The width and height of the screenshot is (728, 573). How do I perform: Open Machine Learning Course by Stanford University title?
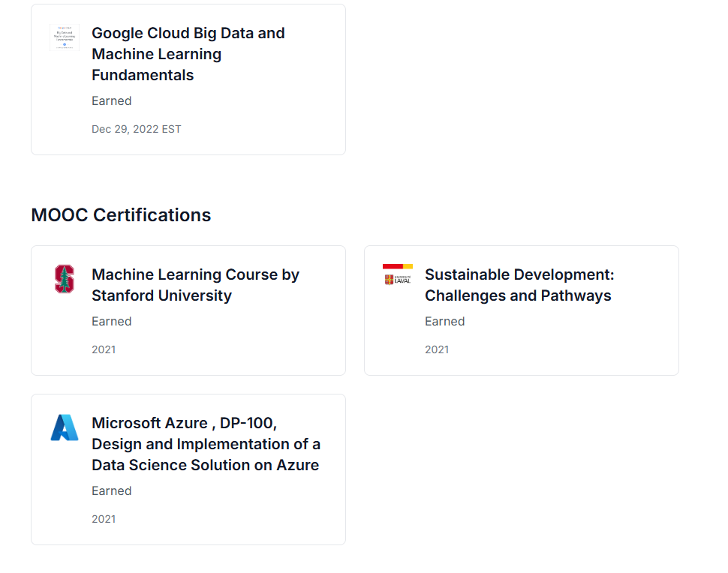click(x=195, y=285)
